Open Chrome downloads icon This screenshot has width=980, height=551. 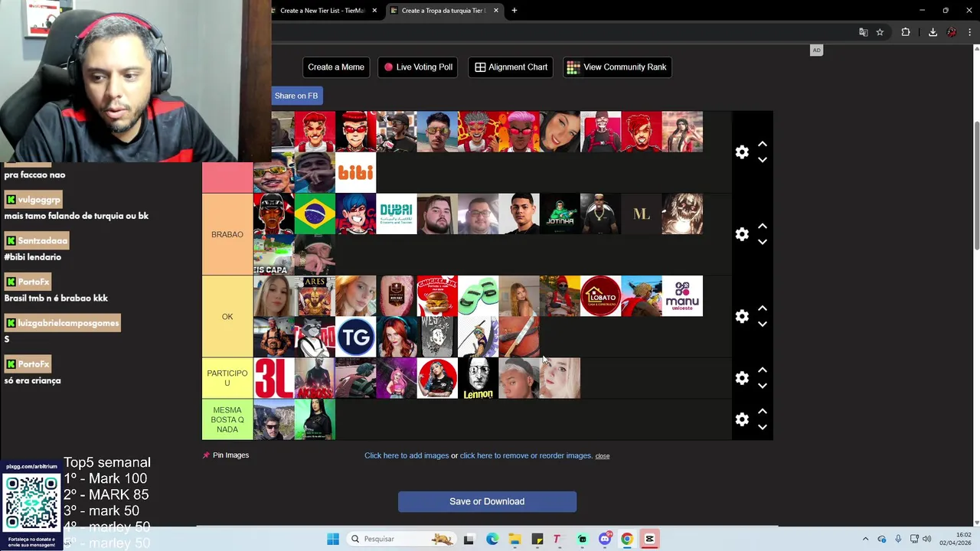(x=933, y=32)
